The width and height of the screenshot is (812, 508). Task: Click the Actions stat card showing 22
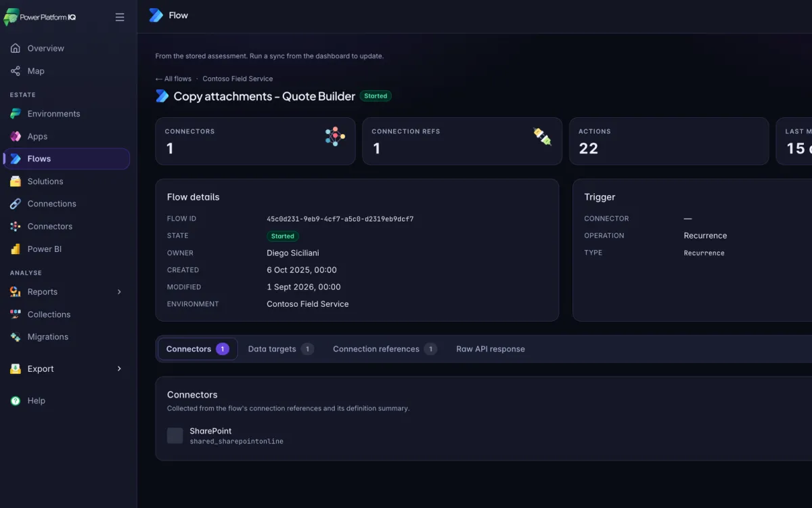[x=669, y=141]
